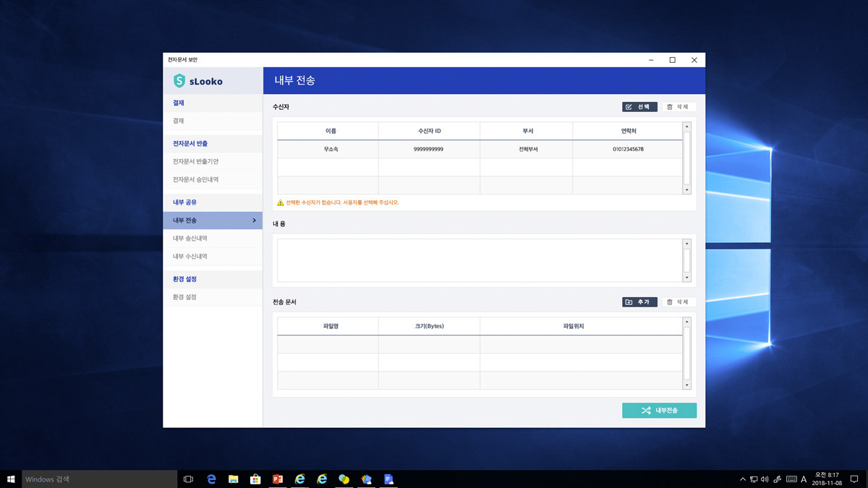Show hidden system tray icons
Image resolution: width=868 pixels, height=488 pixels.
[743, 479]
